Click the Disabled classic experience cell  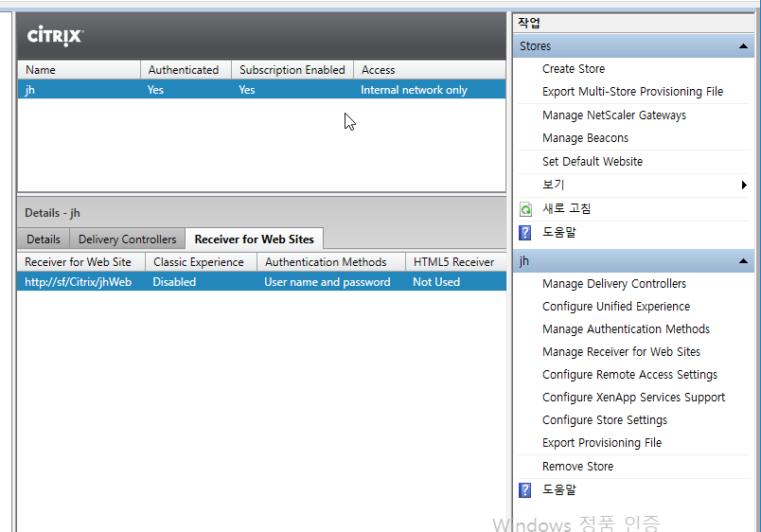(174, 282)
